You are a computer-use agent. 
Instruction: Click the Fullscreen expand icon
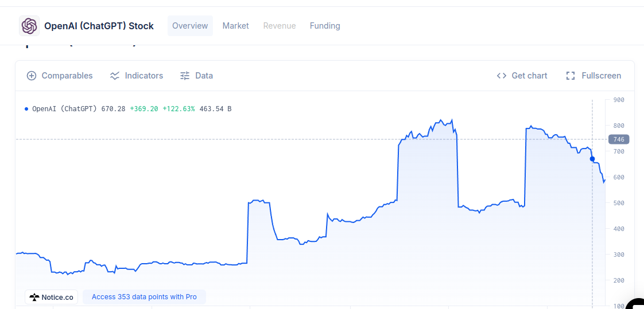point(570,76)
